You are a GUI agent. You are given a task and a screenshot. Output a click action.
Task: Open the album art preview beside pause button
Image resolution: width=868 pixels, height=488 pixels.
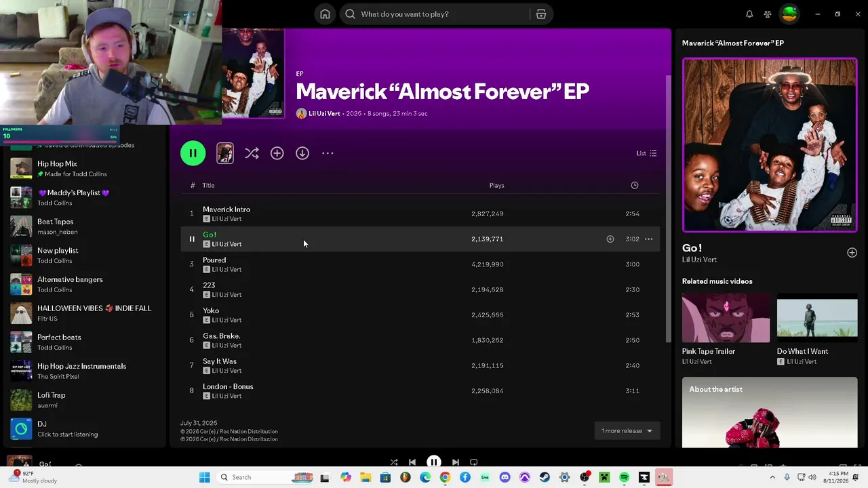coord(225,153)
